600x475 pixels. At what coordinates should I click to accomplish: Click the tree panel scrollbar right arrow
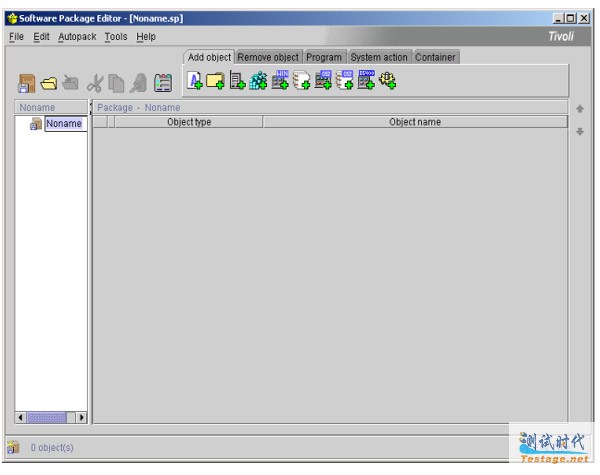(81, 416)
